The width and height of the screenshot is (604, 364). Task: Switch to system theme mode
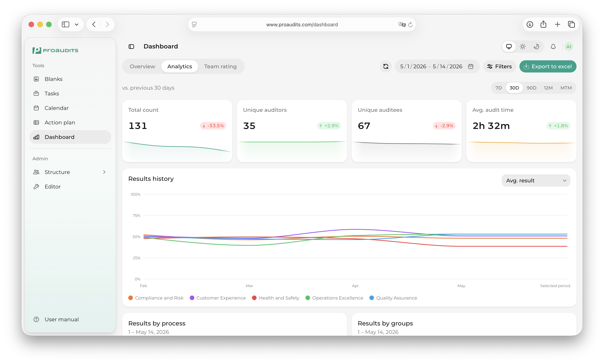coord(509,47)
